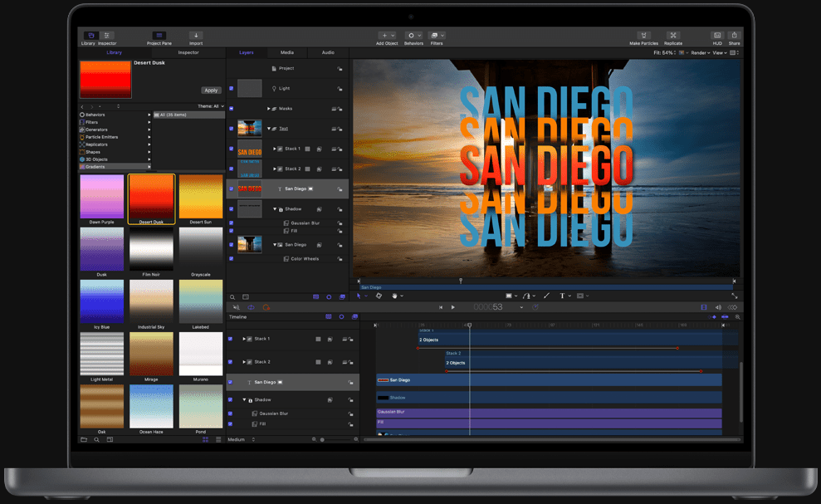Open the canvas zoom Fit percentage dropdown
The image size is (821, 504).
667,52
